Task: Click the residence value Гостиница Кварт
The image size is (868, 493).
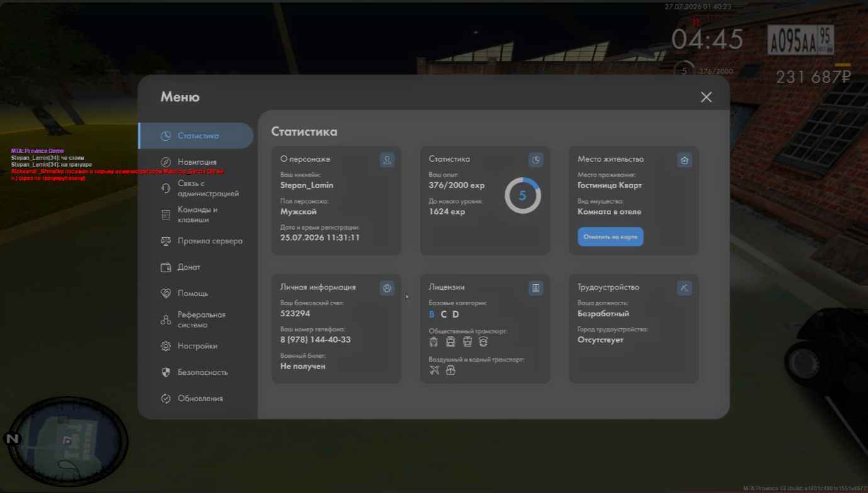Action: [609, 186]
